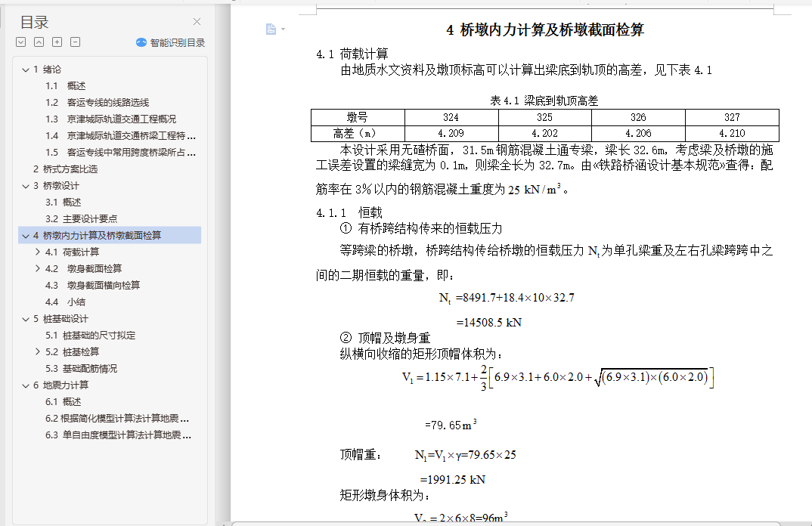812x526 pixels.
Task: Click table cell 4.202
Action: point(545,134)
